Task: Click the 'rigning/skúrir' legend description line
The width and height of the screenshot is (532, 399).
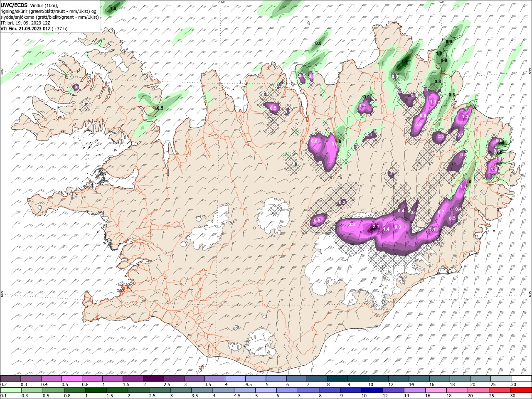Action: coord(49,11)
